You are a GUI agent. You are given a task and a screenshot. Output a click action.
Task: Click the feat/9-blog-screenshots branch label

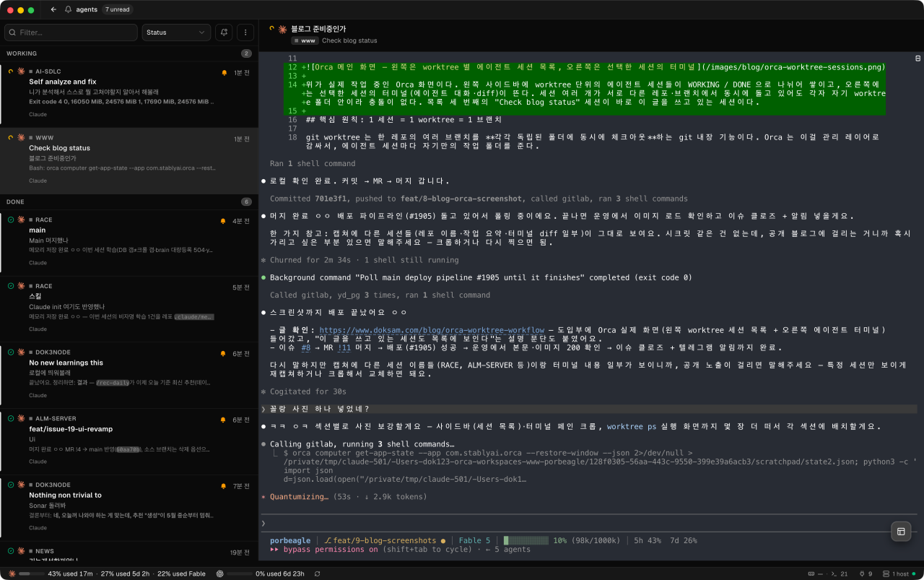click(384, 540)
